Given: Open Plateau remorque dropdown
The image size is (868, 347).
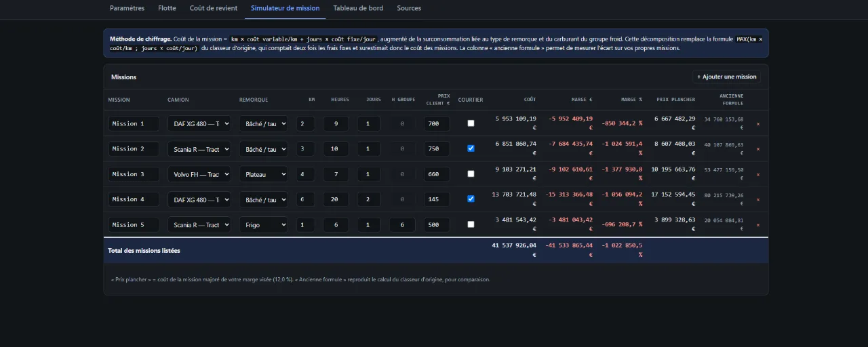Looking at the screenshot, I should 263,174.
